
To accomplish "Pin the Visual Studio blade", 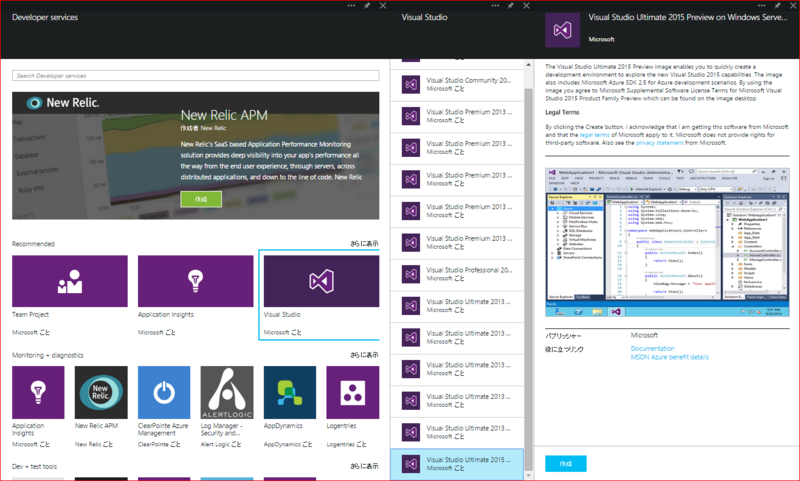I will (x=510, y=6).
